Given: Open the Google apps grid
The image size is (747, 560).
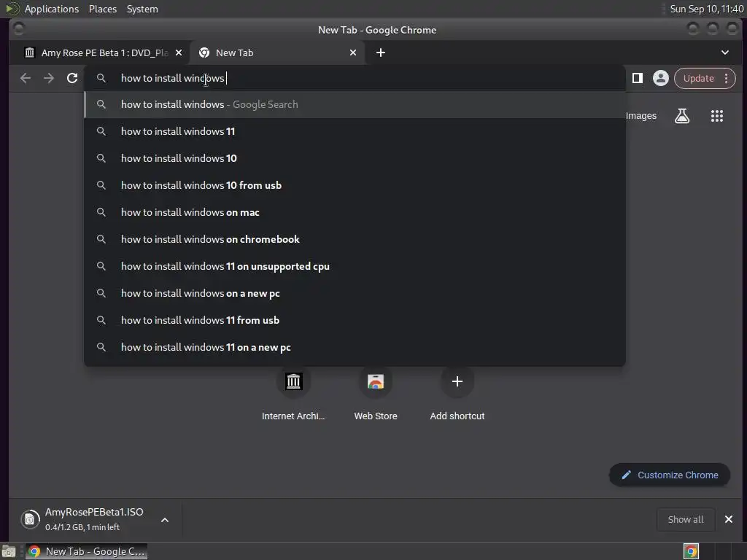Looking at the screenshot, I should 717,116.
